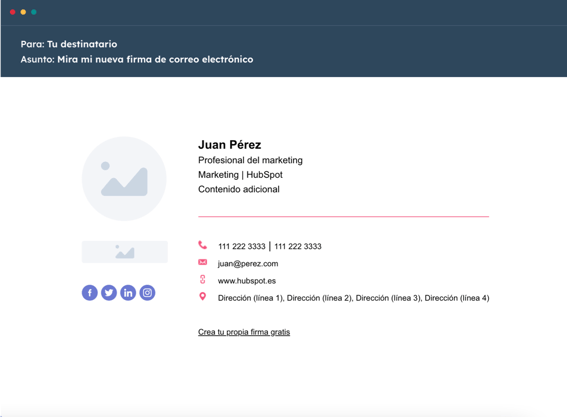Open the Twitter social icon
Image resolution: width=567 pixels, height=417 pixels.
[109, 293]
